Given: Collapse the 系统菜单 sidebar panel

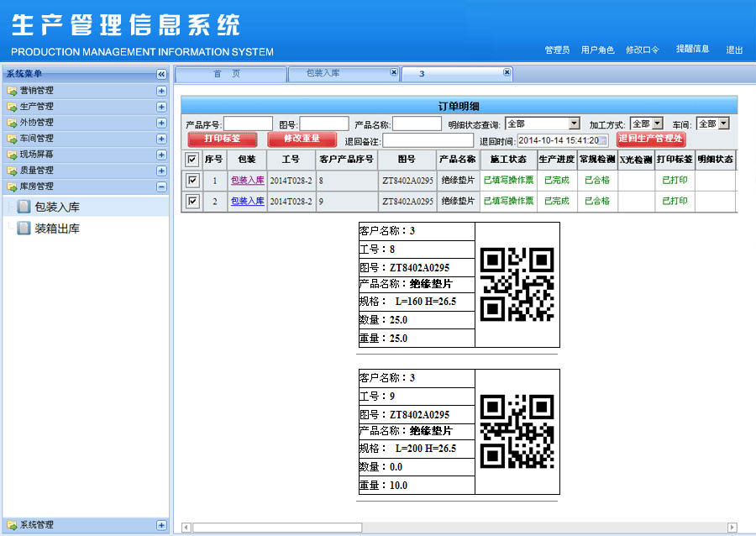Looking at the screenshot, I should point(161,74).
